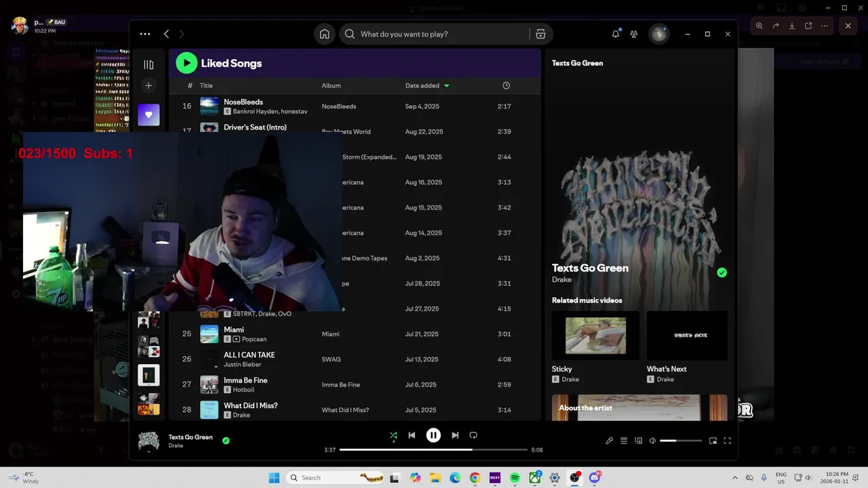Open the Miami album link
The height and width of the screenshot is (488, 868).
(x=330, y=334)
